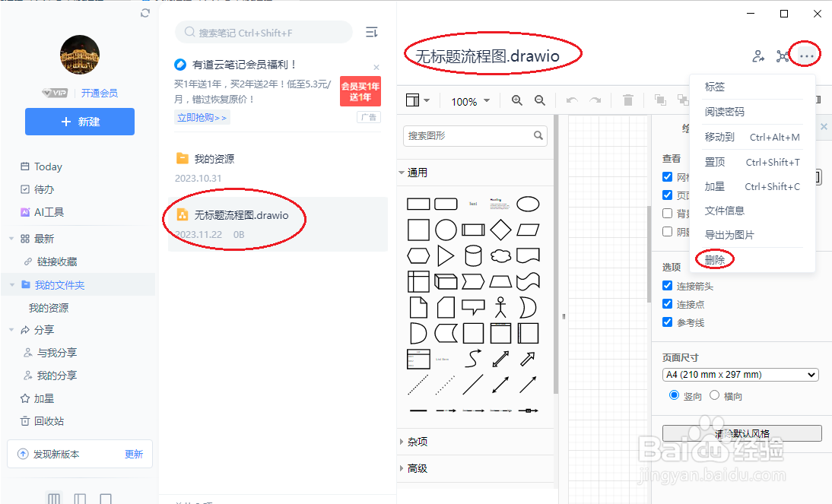Open the 100% zoom dropdown
This screenshot has height=504, width=832.
coord(470,101)
